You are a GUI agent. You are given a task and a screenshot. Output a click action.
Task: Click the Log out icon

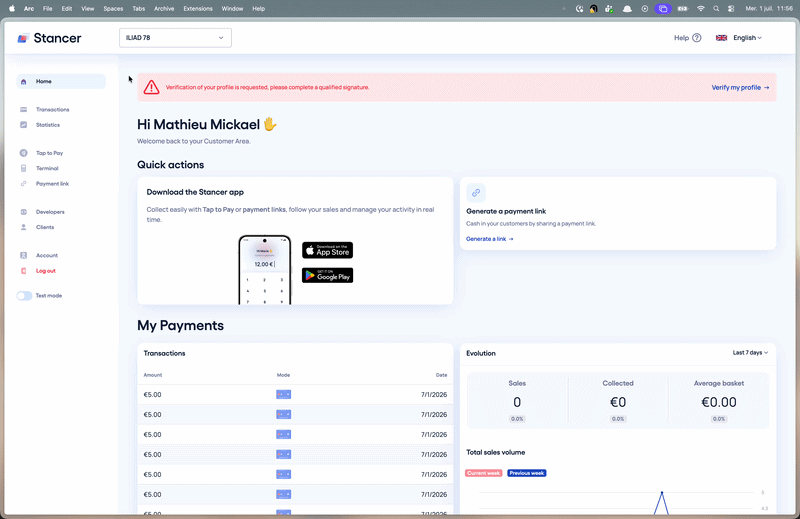[x=23, y=271]
